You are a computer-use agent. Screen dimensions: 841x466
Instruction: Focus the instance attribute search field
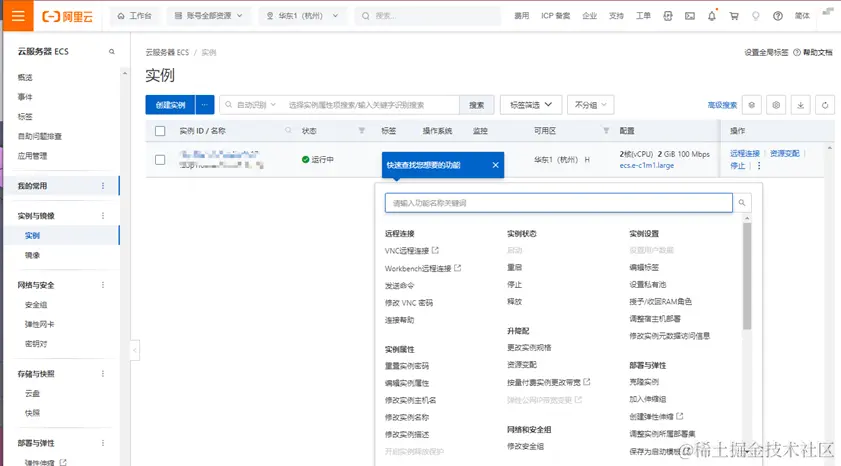pos(370,105)
